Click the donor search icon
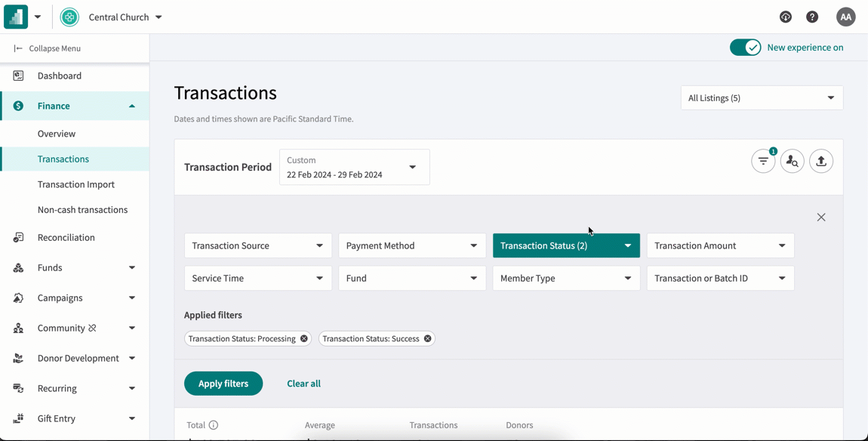This screenshot has width=868, height=441. coord(792,161)
